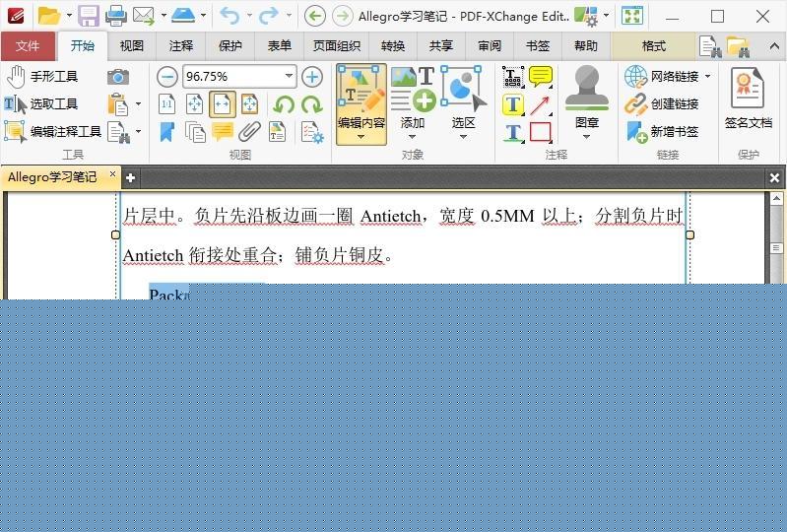Select the underline text tool
Screen dimensions: 787x532
tap(513, 132)
